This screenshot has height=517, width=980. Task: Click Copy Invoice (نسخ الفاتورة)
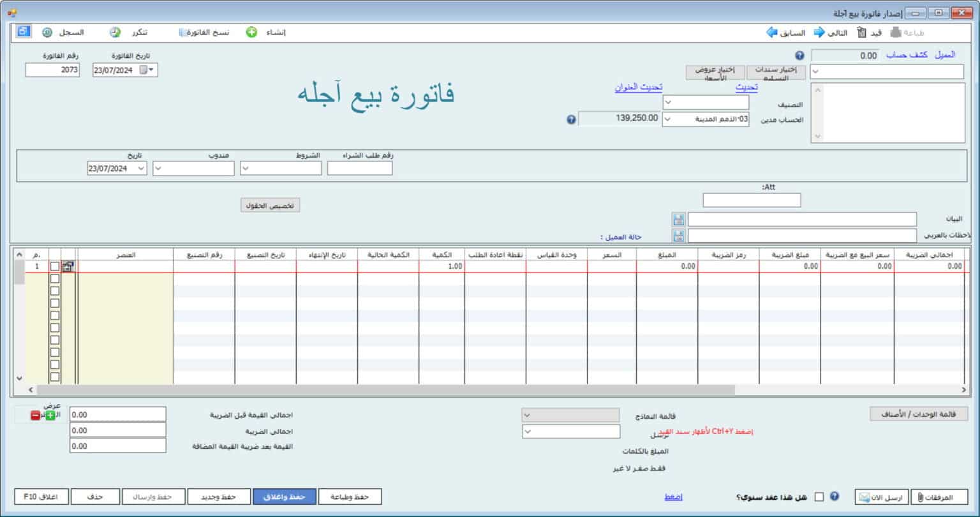204,33
